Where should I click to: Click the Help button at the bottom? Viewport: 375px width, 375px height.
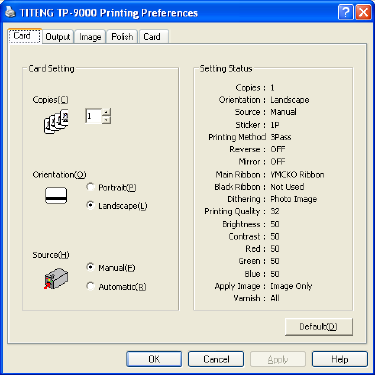[340, 359]
